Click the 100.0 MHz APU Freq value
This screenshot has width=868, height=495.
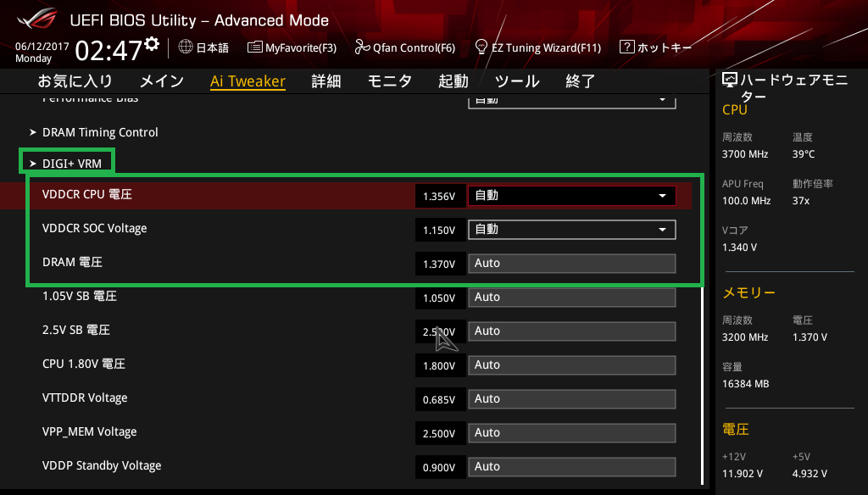click(x=746, y=201)
